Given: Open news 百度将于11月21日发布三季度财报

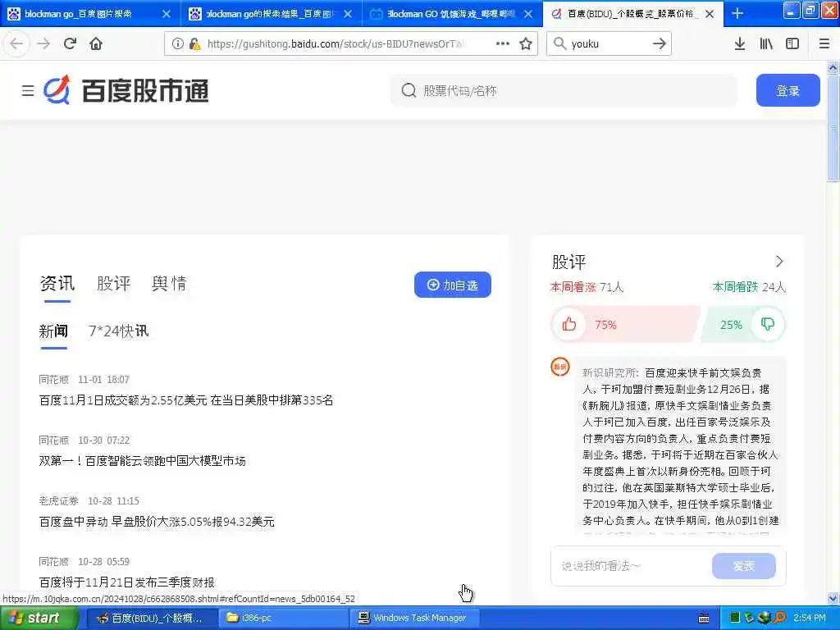Looking at the screenshot, I should pos(127,582).
